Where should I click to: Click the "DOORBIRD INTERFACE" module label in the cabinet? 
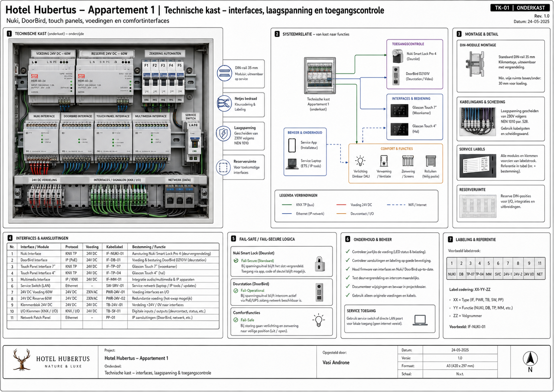tap(78, 116)
